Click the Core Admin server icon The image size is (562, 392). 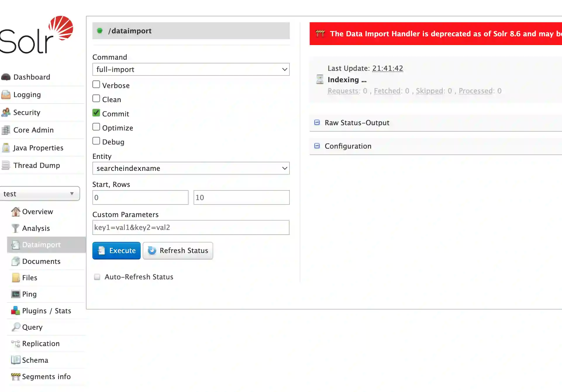[x=6, y=130]
